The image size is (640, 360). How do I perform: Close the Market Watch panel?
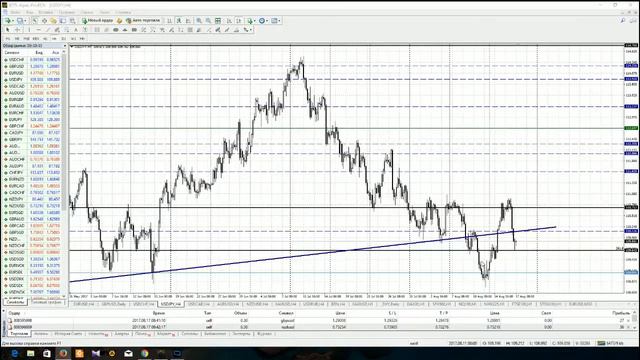click(65, 46)
